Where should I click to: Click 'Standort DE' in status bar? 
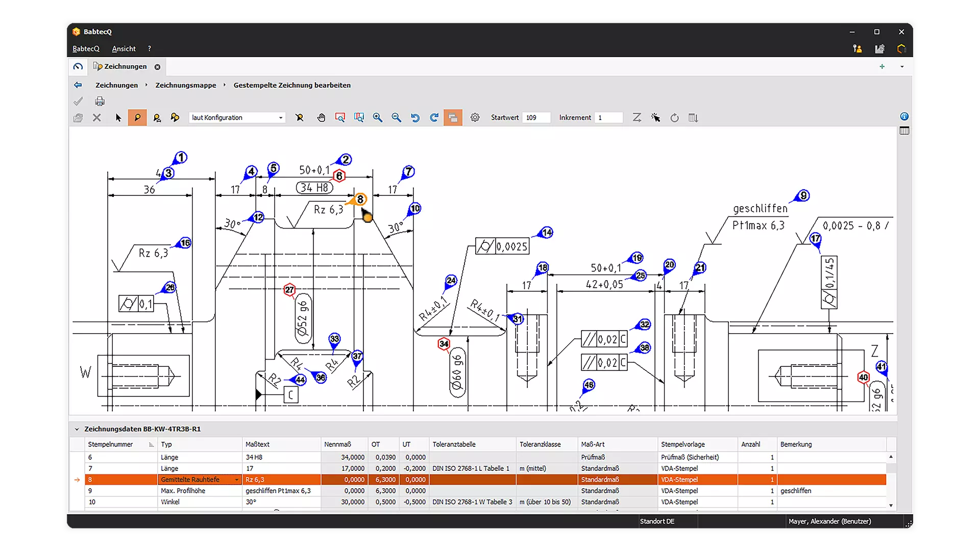pos(657,521)
